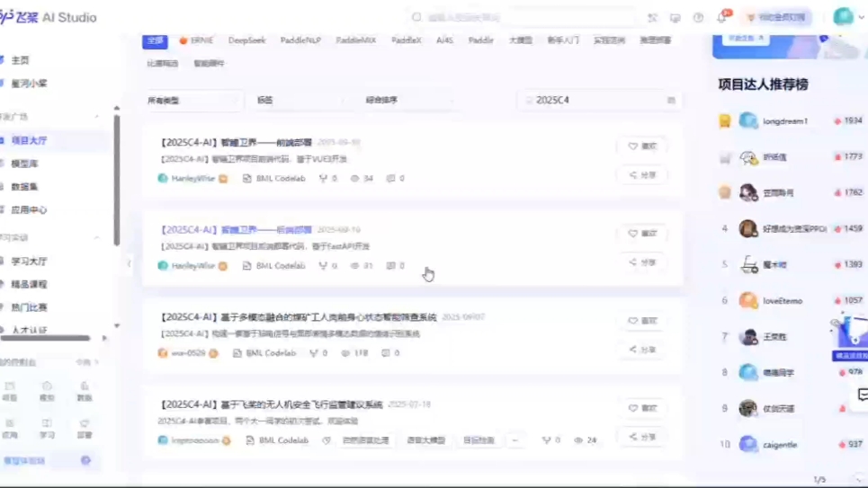The height and width of the screenshot is (488, 868).
Task: Click the ellipsis tag button on 无人机 project
Action: point(515,440)
